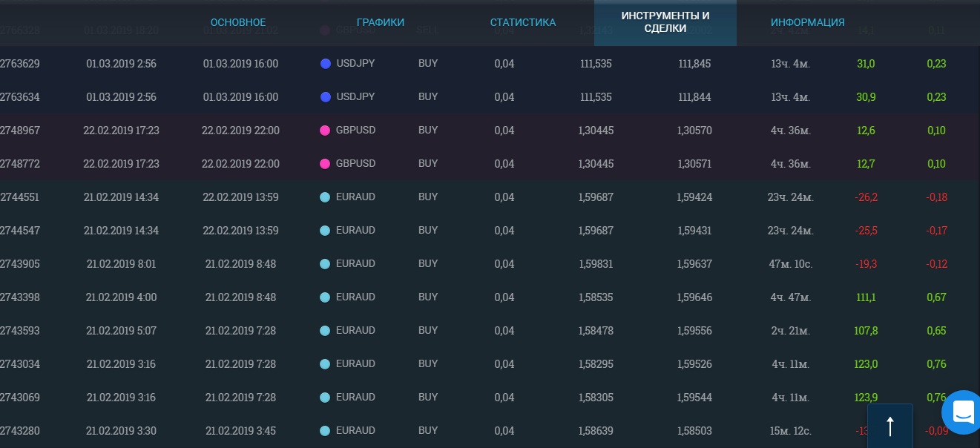Click the 15м. 12с. duration cell
980x448 pixels.
click(790, 431)
